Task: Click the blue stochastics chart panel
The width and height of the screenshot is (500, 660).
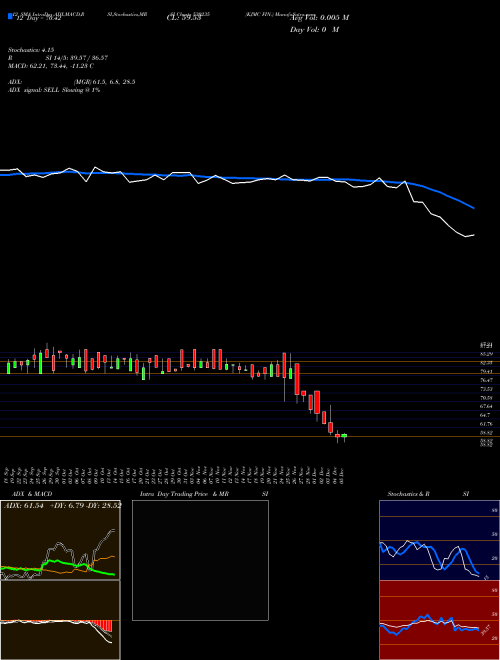Action: pos(439,540)
